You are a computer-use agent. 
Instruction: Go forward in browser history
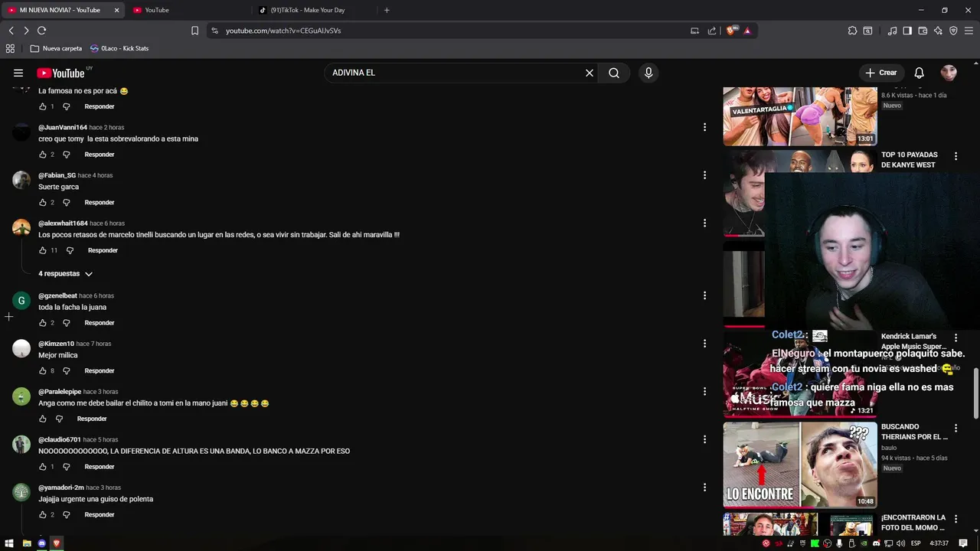coord(26,31)
